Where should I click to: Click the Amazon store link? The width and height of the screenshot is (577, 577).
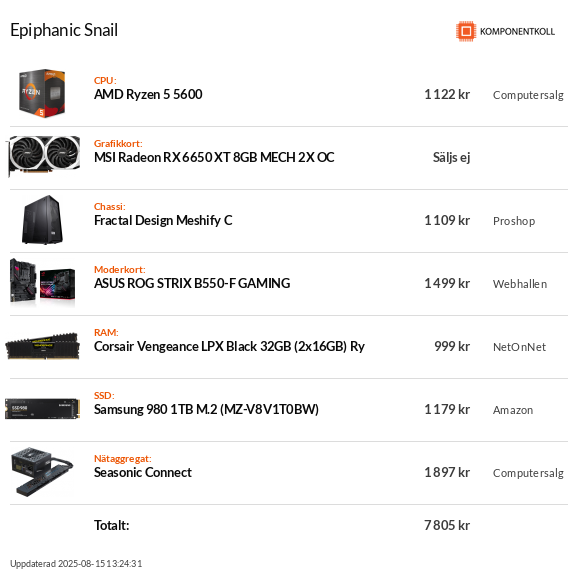pyautogui.click(x=513, y=410)
